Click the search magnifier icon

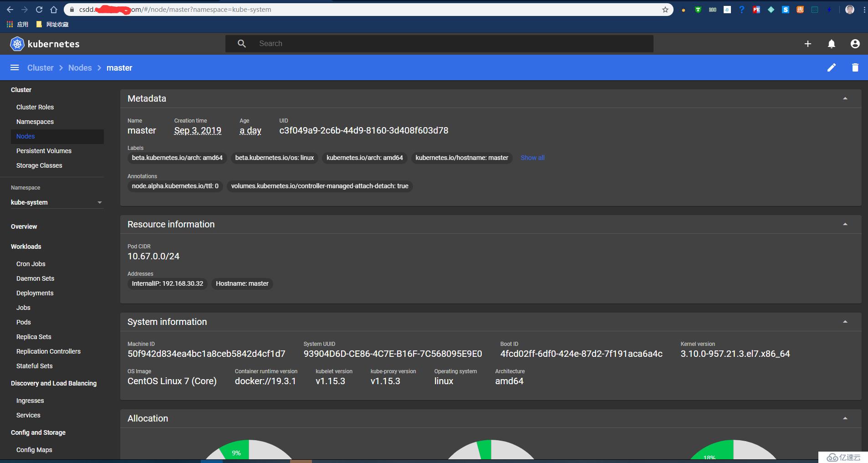[242, 43]
